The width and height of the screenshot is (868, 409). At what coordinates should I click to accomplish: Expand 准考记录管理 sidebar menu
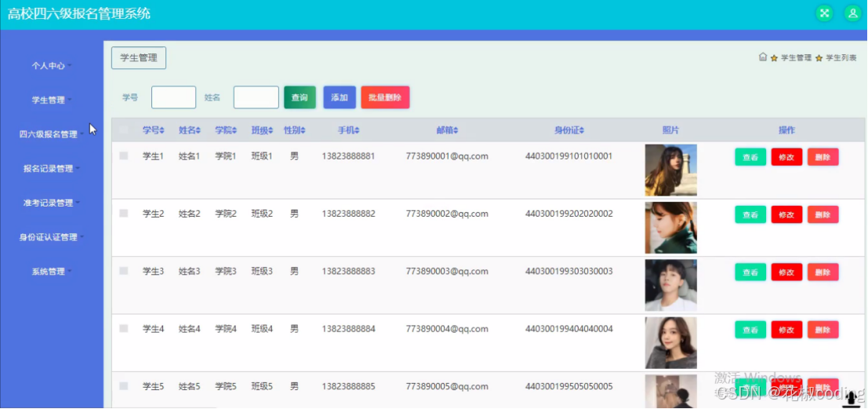(52, 203)
